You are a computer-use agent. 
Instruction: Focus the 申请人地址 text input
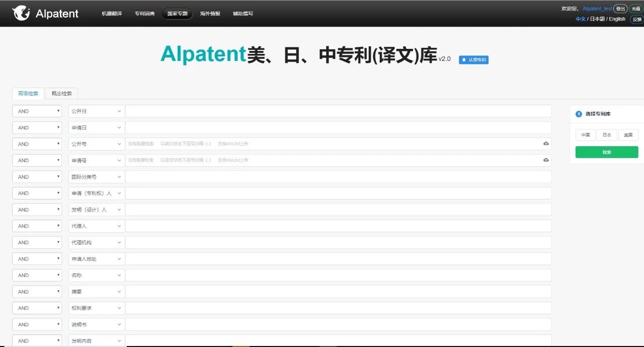pyautogui.click(x=338, y=259)
